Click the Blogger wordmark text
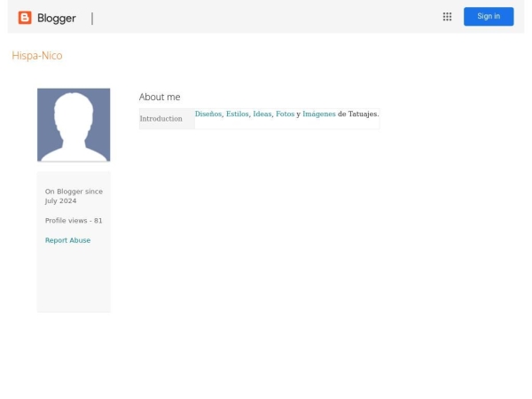 (x=56, y=19)
